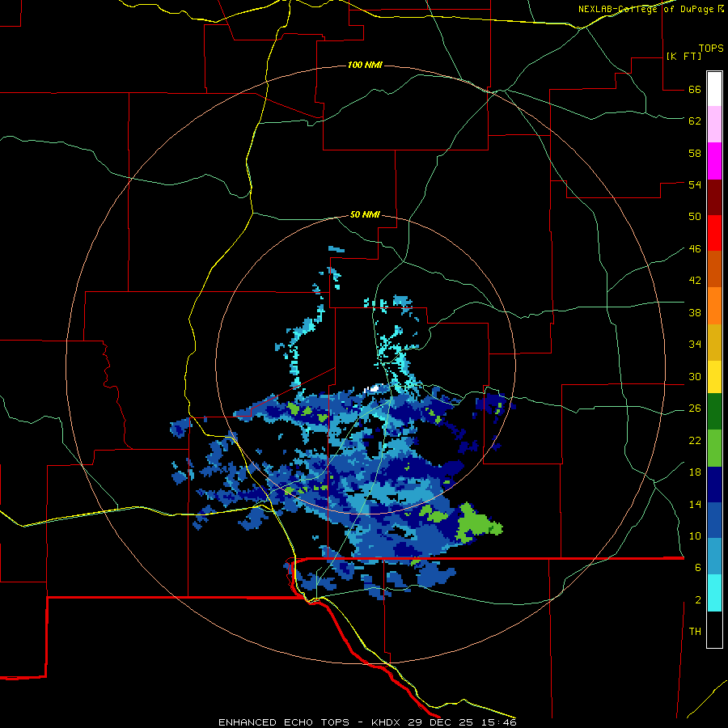This screenshot has height=728, width=728.
Task: Click the medium blue legend swatch
Action: coord(714,520)
